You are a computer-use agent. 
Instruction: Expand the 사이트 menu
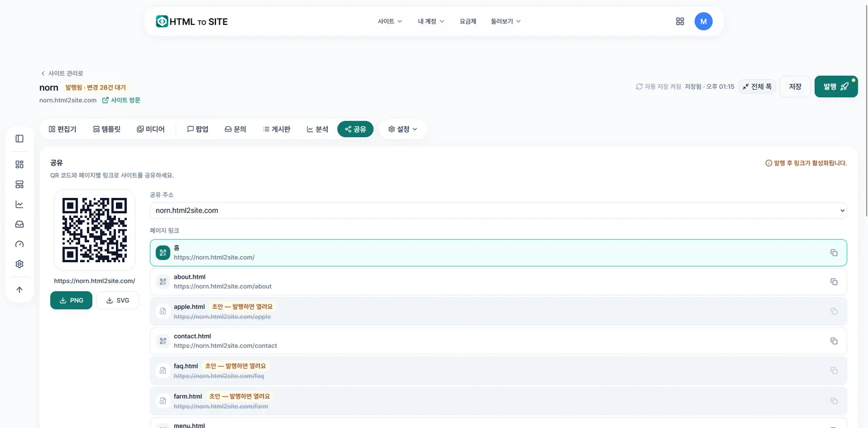click(390, 21)
